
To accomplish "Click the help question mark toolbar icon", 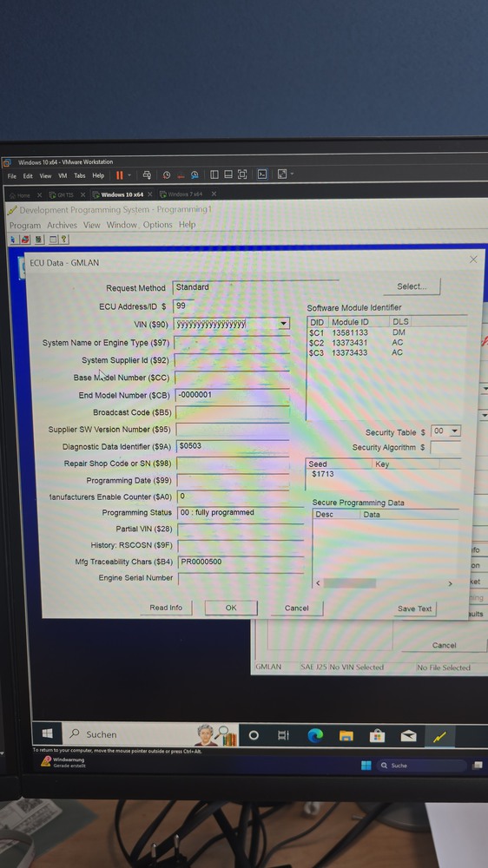I will [x=64, y=240].
